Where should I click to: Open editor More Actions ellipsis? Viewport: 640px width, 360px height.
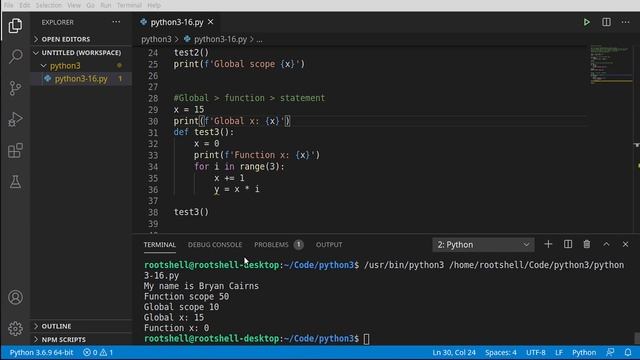pyautogui.click(x=625, y=22)
